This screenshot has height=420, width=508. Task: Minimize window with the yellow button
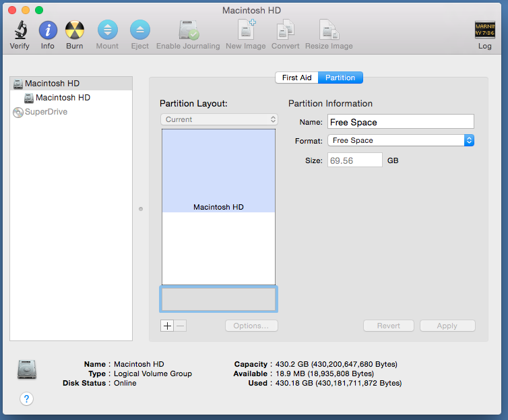click(26, 10)
